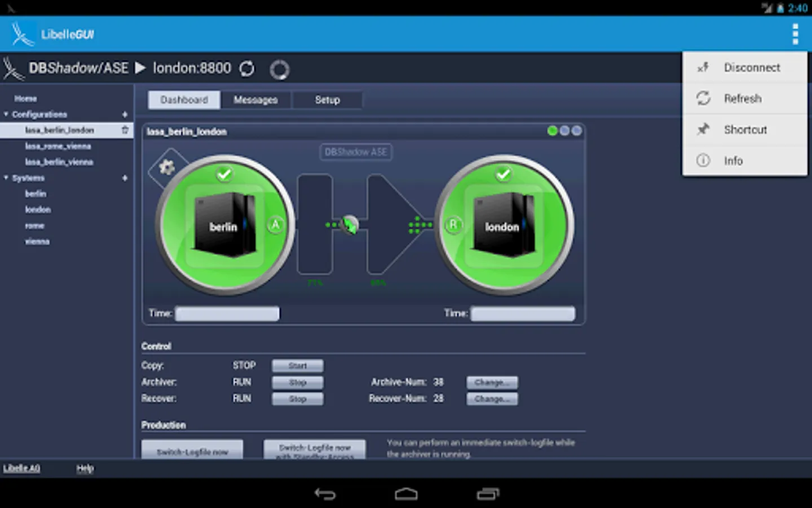This screenshot has width=812, height=508.
Task: Select rome system in sidebar
Action: (x=34, y=225)
